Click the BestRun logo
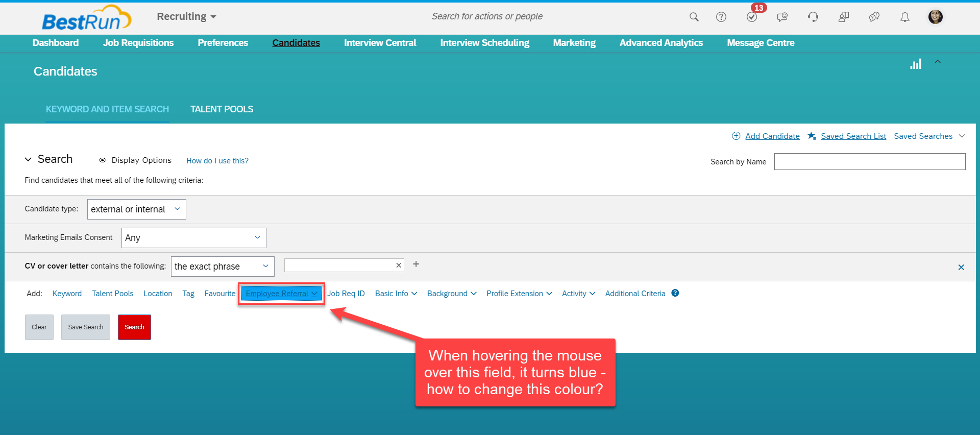This screenshot has width=980, height=435. [86, 18]
